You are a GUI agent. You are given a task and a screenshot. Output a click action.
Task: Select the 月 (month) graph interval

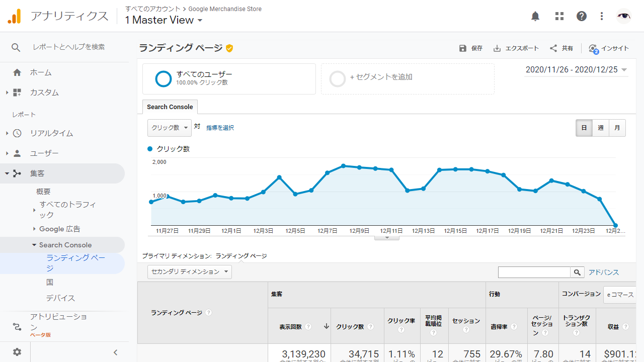point(617,128)
